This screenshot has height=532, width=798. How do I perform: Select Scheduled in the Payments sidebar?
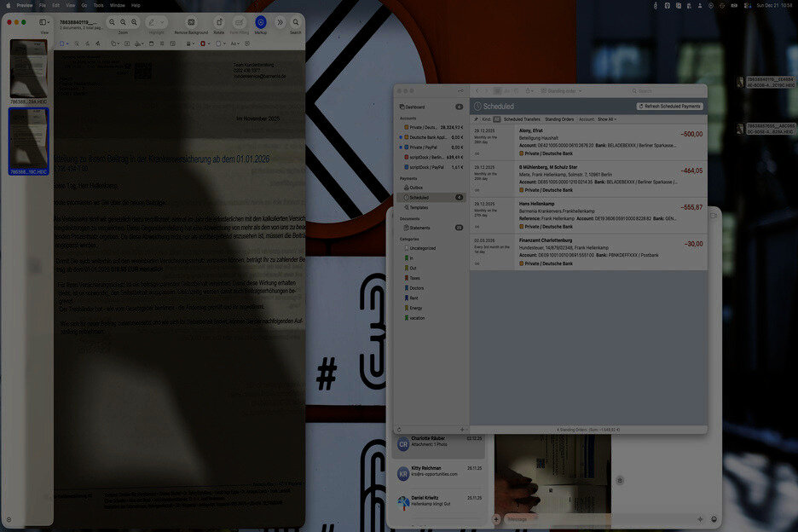[x=419, y=197]
